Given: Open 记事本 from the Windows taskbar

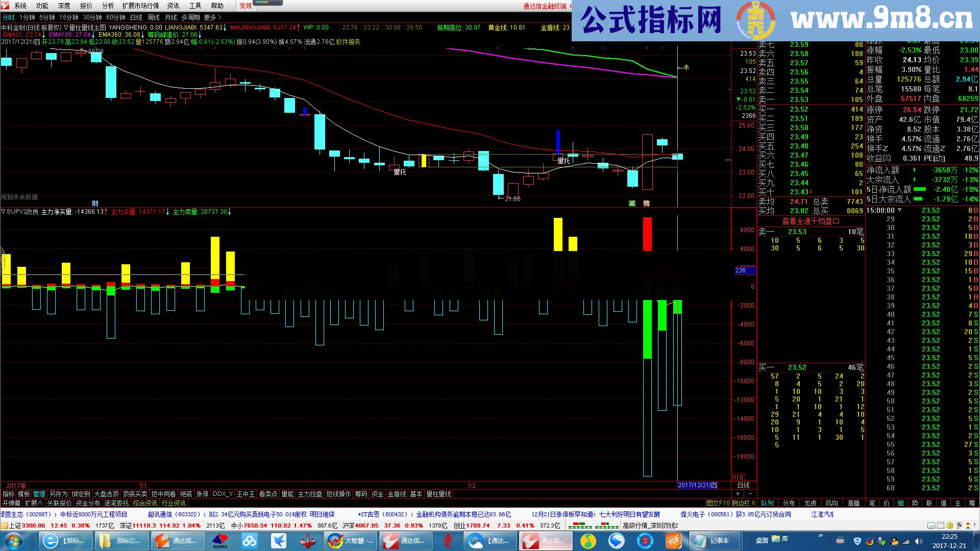Looking at the screenshot, I should (x=709, y=540).
